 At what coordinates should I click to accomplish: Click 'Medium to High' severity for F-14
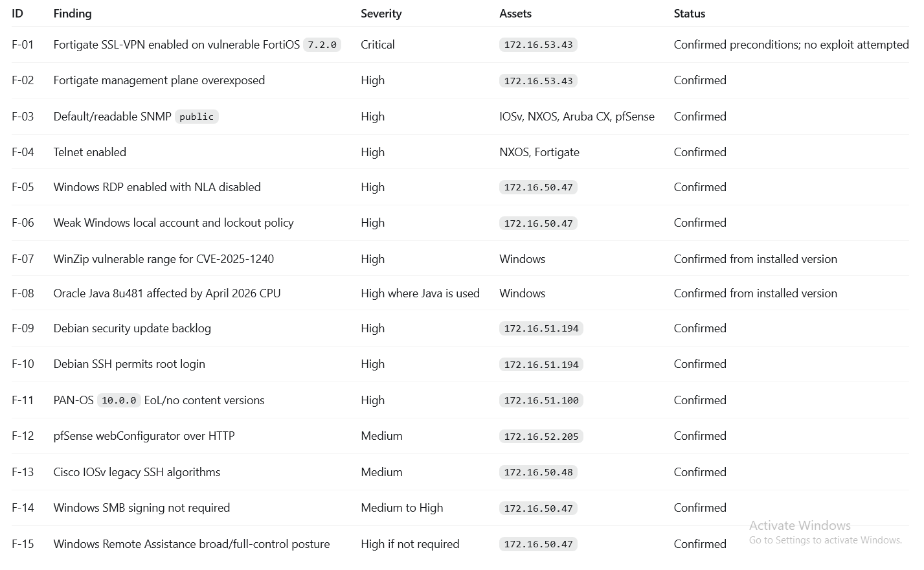tap(401, 508)
